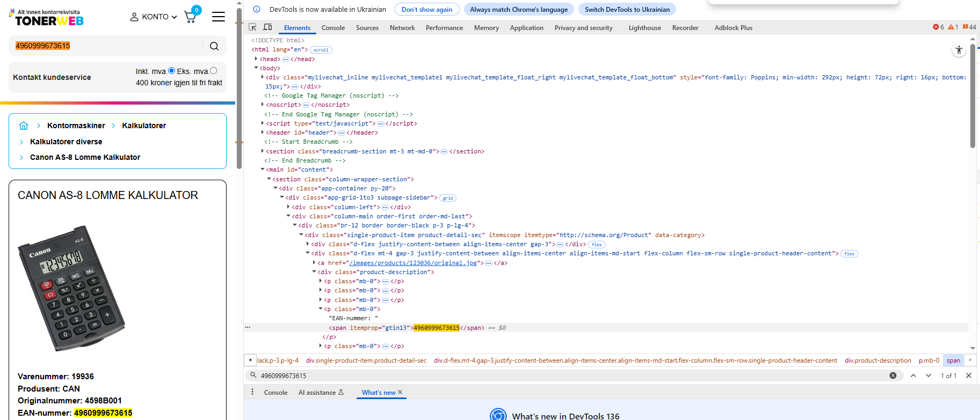
Task: Click the scroll badge next to html tag
Action: point(321,50)
